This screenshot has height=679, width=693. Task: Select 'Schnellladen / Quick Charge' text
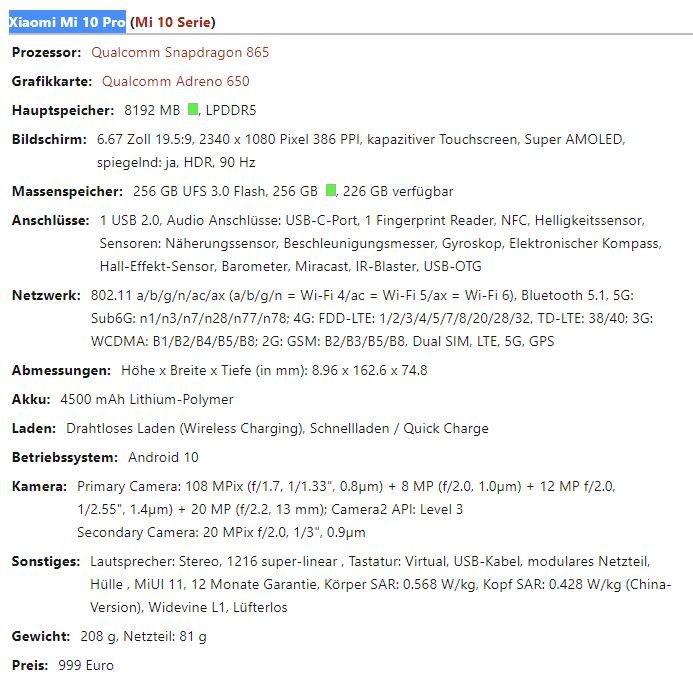click(x=399, y=428)
